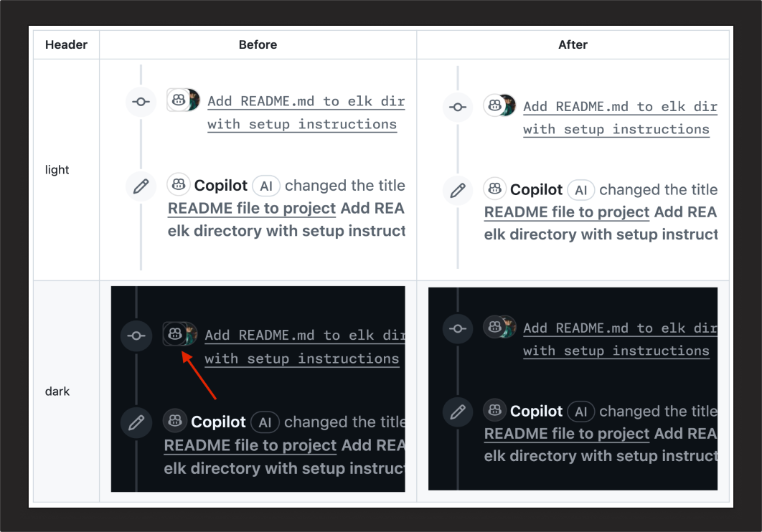Click 'README file to project' link in light After
Viewport: 762px width, 532px height.
coord(567,212)
